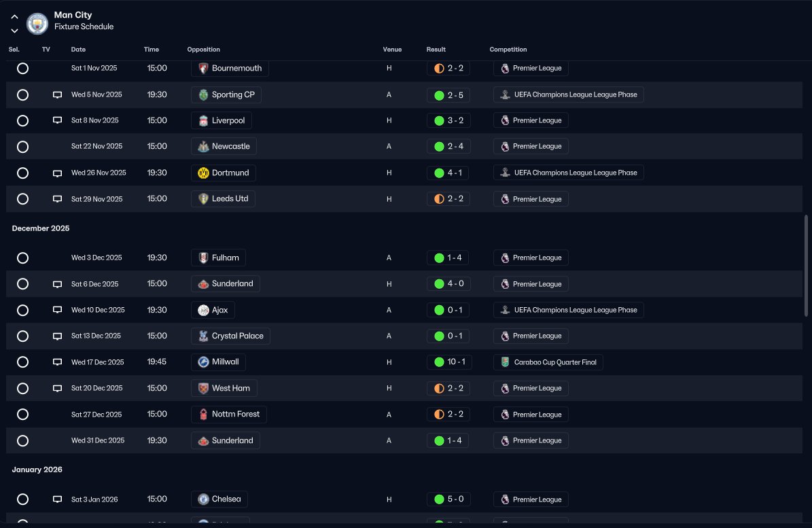Click the Dortmund club crest
The image size is (812, 528).
(x=204, y=173)
